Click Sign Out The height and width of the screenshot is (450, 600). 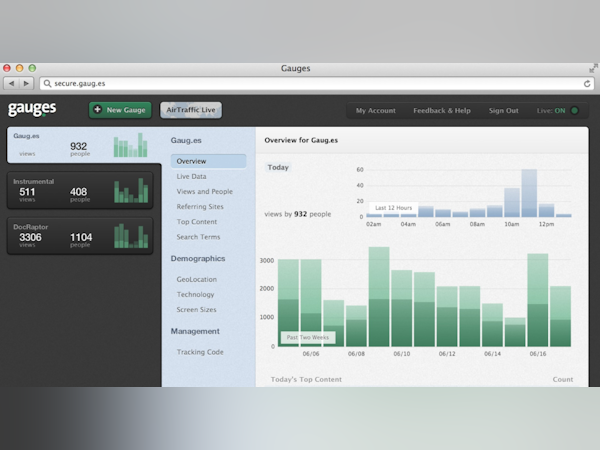tap(503, 111)
